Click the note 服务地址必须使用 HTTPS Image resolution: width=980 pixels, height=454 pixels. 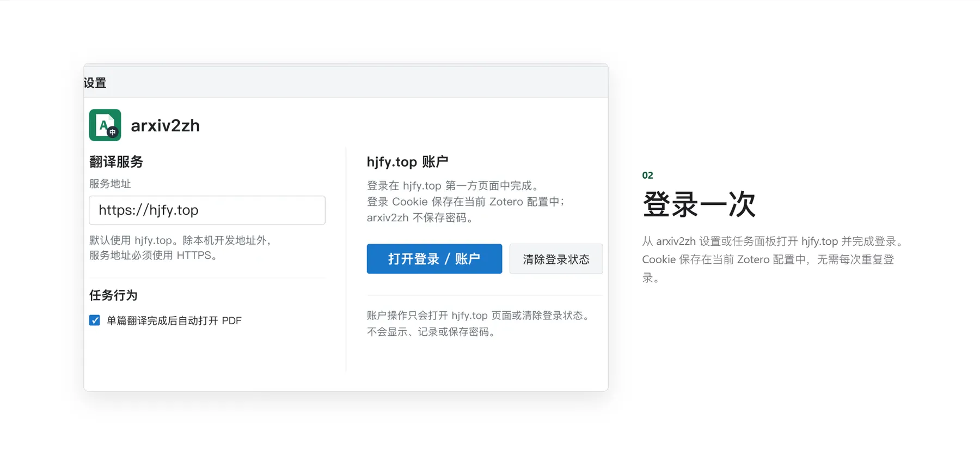click(155, 255)
